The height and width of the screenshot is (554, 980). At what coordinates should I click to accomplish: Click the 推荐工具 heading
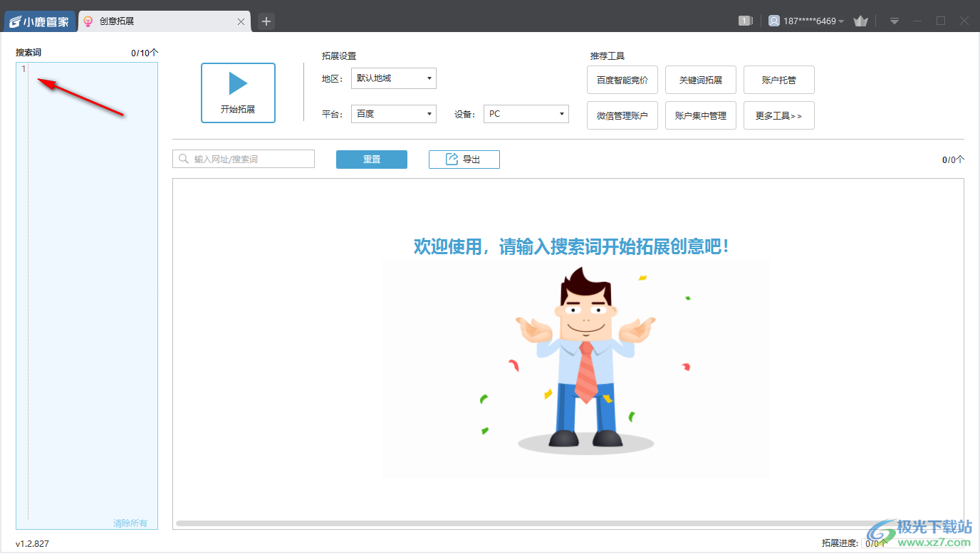[x=608, y=56]
